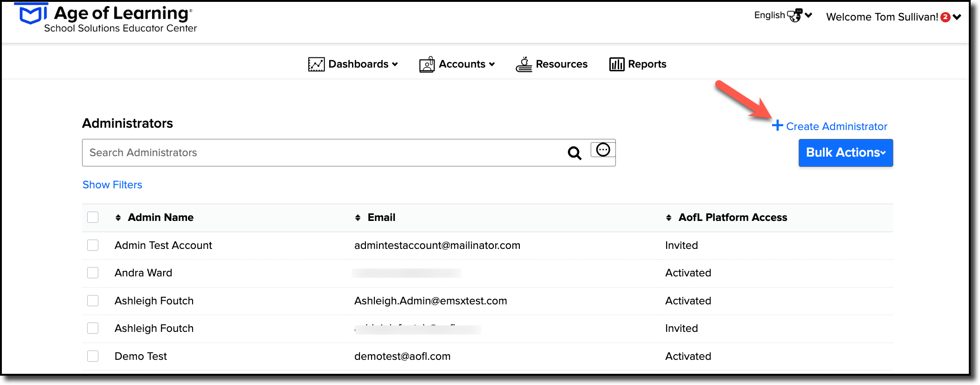
Task: Sort by Email column arrows
Action: tap(358, 218)
